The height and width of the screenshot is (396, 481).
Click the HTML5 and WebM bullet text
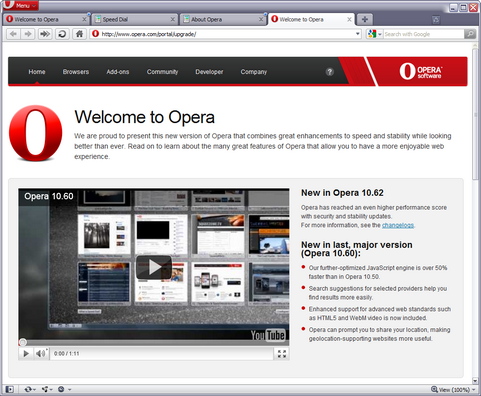[380, 313]
